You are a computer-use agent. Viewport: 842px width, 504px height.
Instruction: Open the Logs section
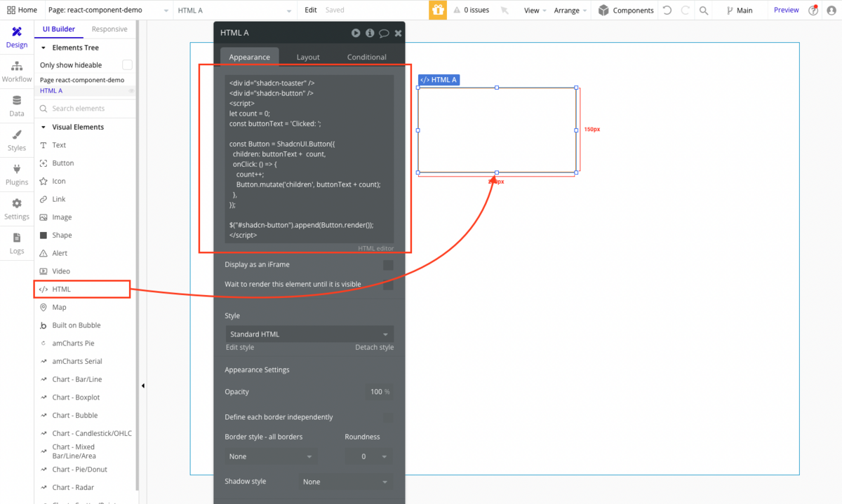[17, 243]
